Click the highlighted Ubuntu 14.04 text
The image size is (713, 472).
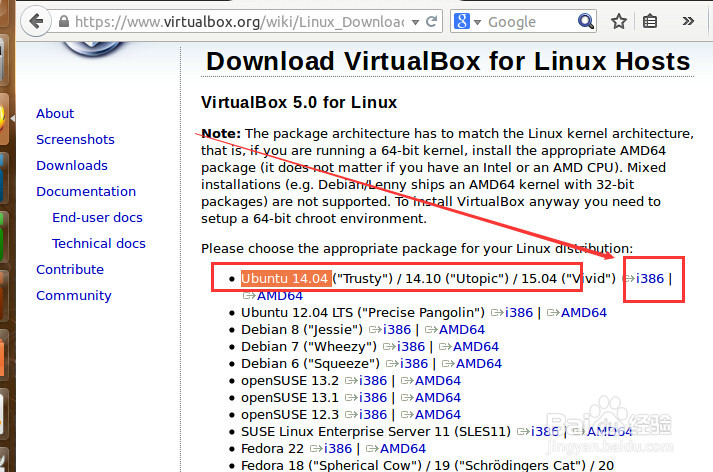[x=285, y=278]
